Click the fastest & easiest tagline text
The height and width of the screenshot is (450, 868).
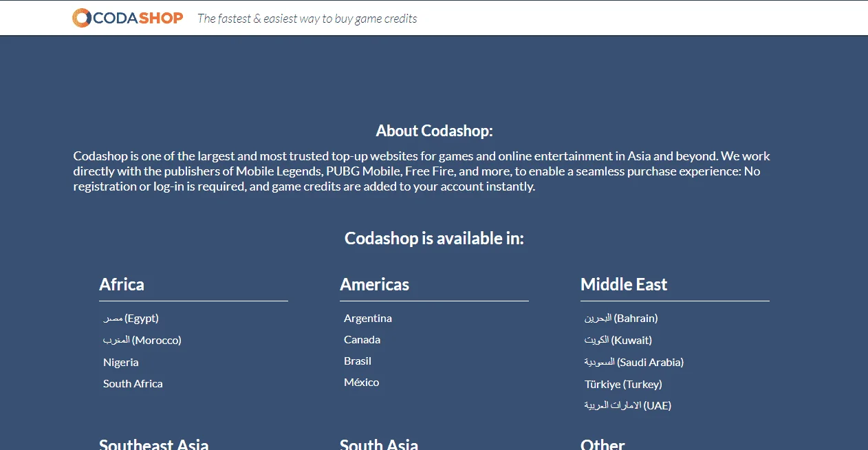(307, 19)
